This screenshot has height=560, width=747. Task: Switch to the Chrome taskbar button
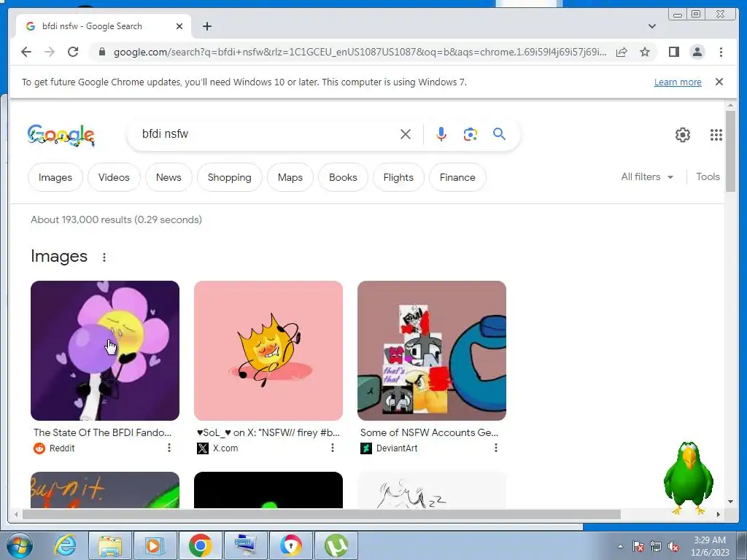[200, 545]
